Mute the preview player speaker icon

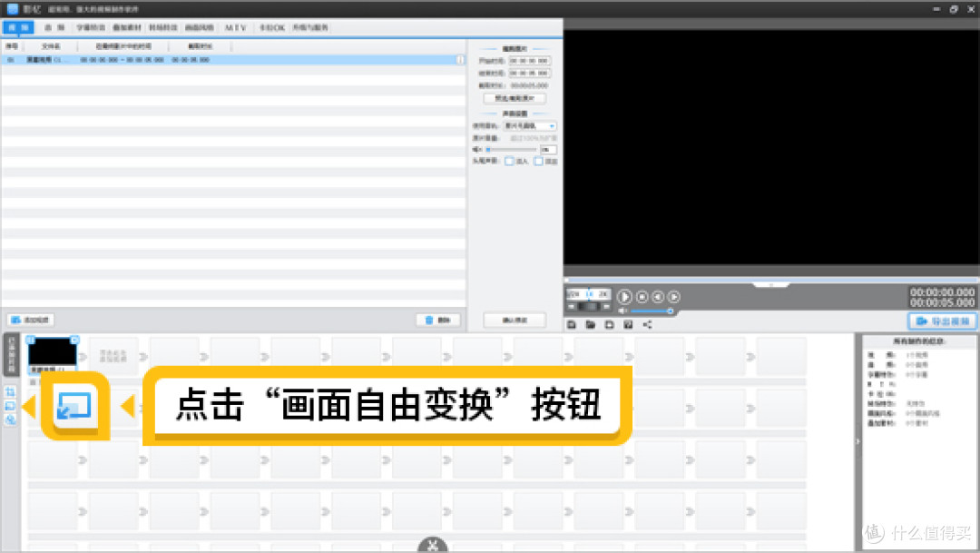tap(622, 311)
